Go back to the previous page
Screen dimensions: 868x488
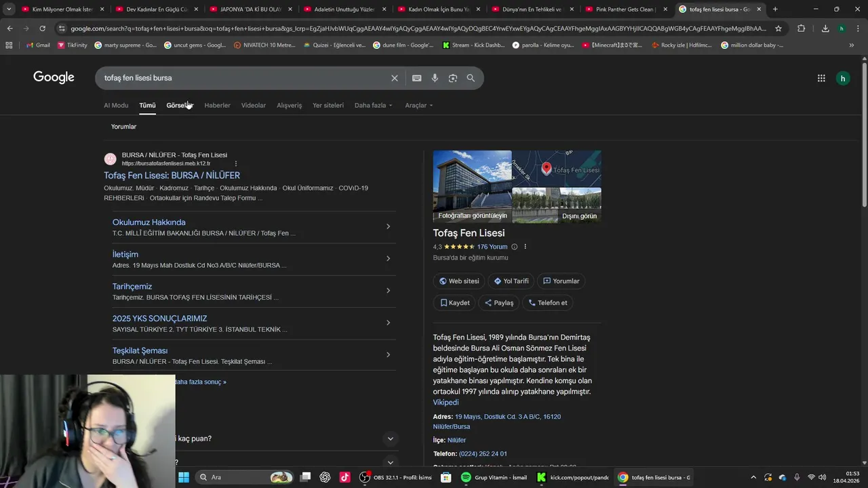tap(9, 28)
